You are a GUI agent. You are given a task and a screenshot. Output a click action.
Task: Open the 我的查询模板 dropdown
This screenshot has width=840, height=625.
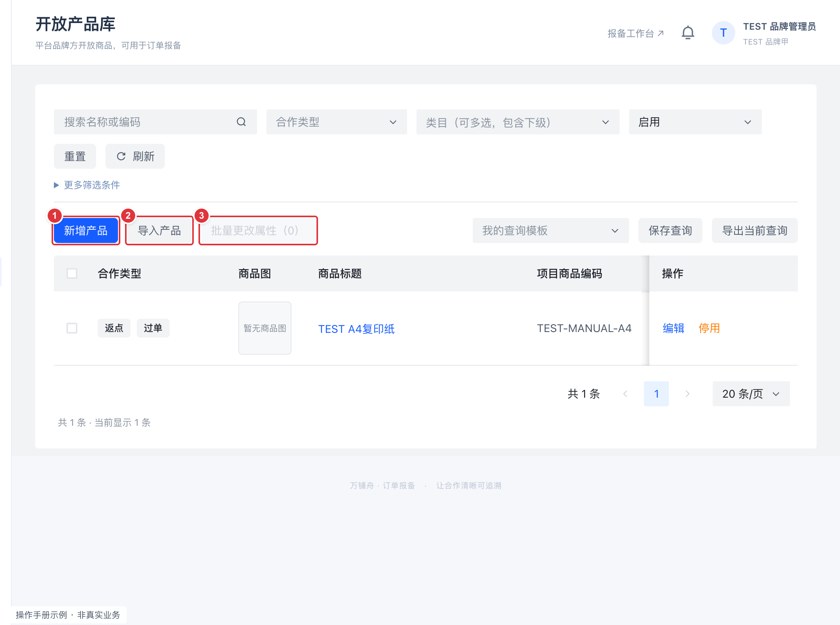[x=551, y=230]
